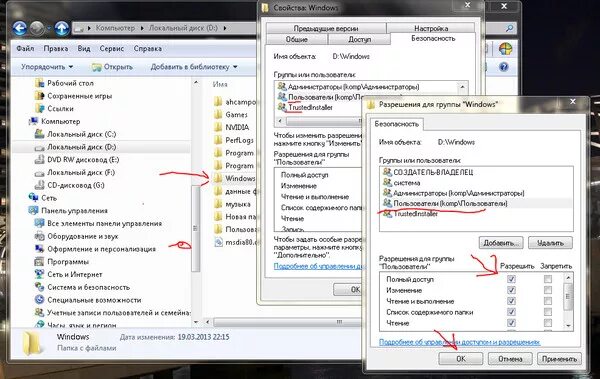The image size is (600, 379).
Task: Toggle Разрешить checkbox for Чтение и выполнение
Action: pos(511,301)
